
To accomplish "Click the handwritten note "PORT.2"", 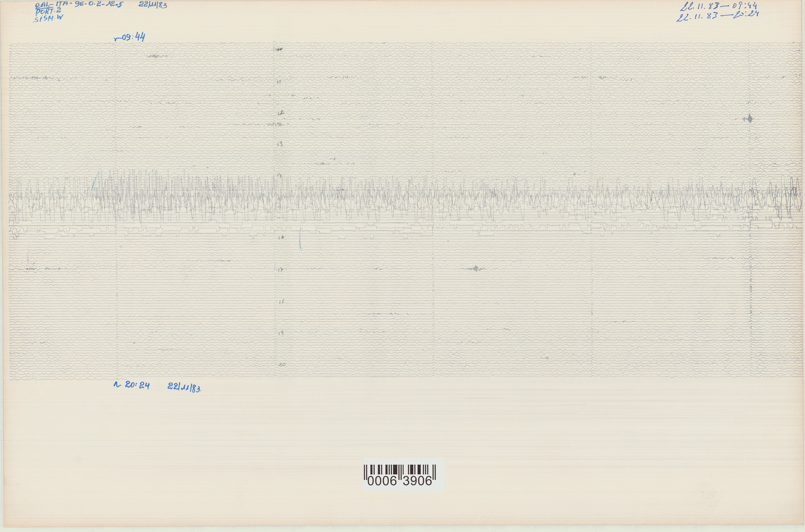I will tap(48, 12).
